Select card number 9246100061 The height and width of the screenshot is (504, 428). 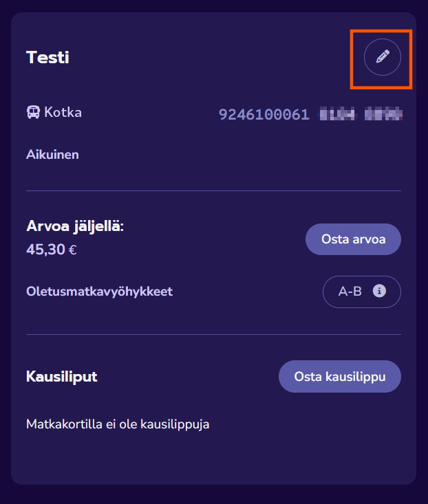[x=264, y=114]
